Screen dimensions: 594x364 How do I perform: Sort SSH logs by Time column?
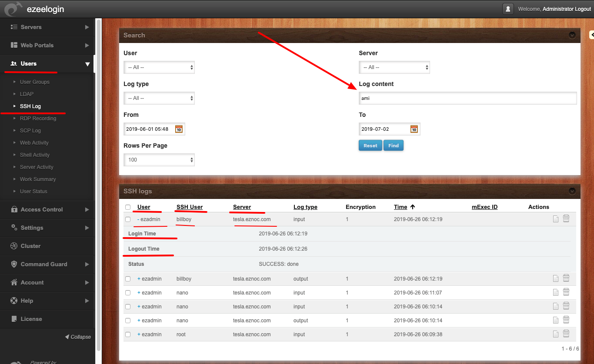[x=400, y=207]
